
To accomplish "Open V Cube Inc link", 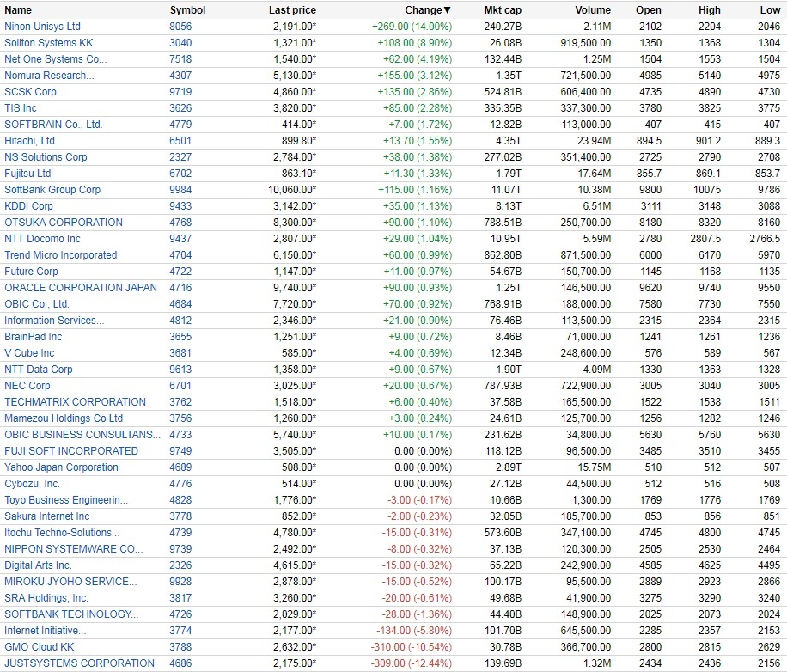I will click(29, 353).
